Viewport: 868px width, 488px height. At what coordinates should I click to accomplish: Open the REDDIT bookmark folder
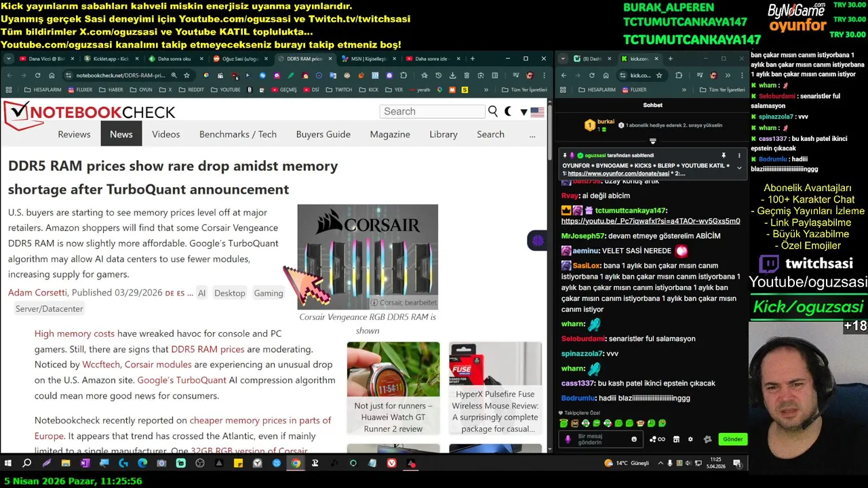(192, 89)
